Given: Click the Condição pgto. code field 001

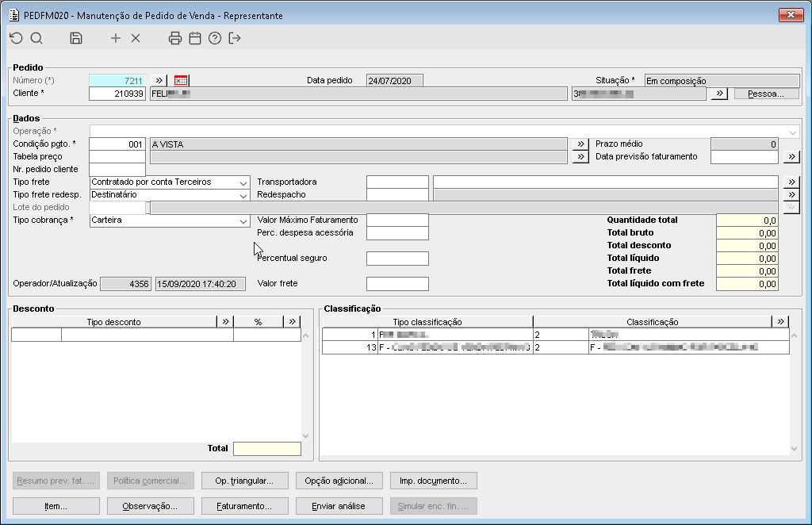Looking at the screenshot, I should [117, 144].
